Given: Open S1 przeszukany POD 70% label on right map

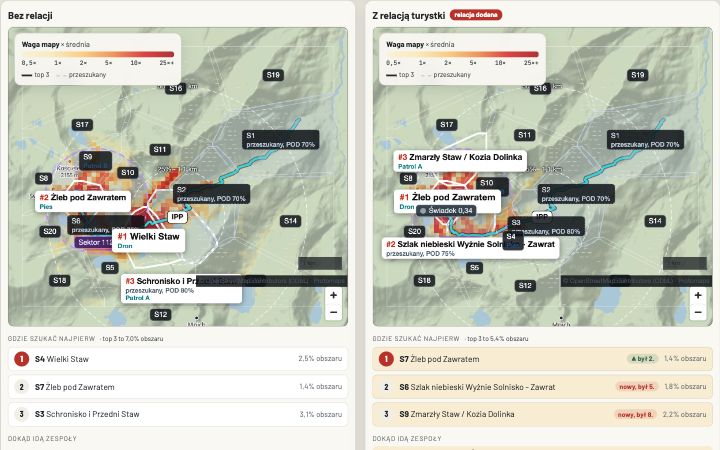Looking at the screenshot, I should pyautogui.click(x=645, y=140).
